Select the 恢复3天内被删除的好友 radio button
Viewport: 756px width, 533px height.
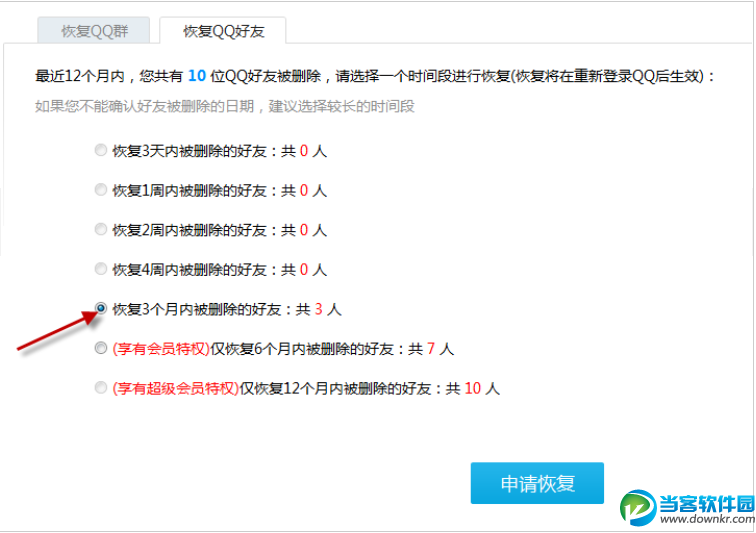pos(100,150)
